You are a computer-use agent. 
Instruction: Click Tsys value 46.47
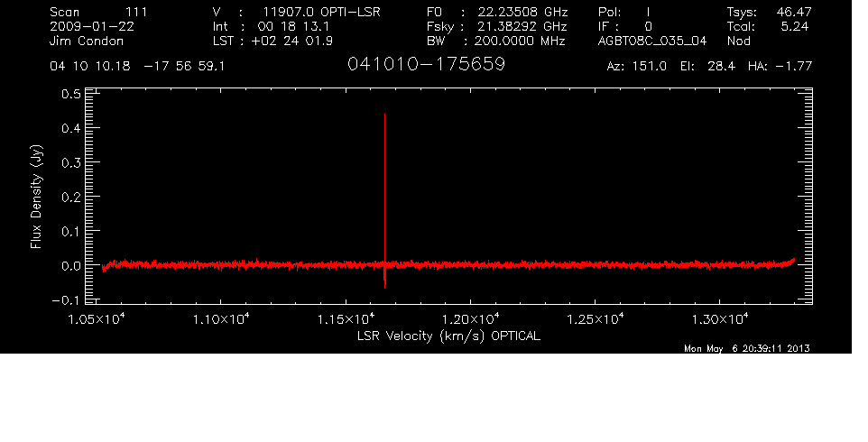(x=794, y=12)
